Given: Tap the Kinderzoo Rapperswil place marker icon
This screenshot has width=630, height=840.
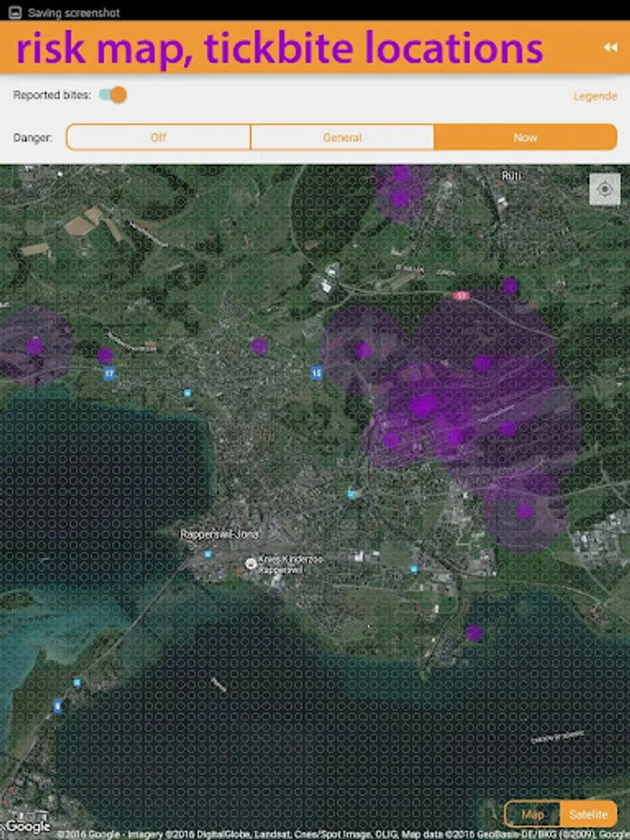Looking at the screenshot, I should pyautogui.click(x=250, y=563).
